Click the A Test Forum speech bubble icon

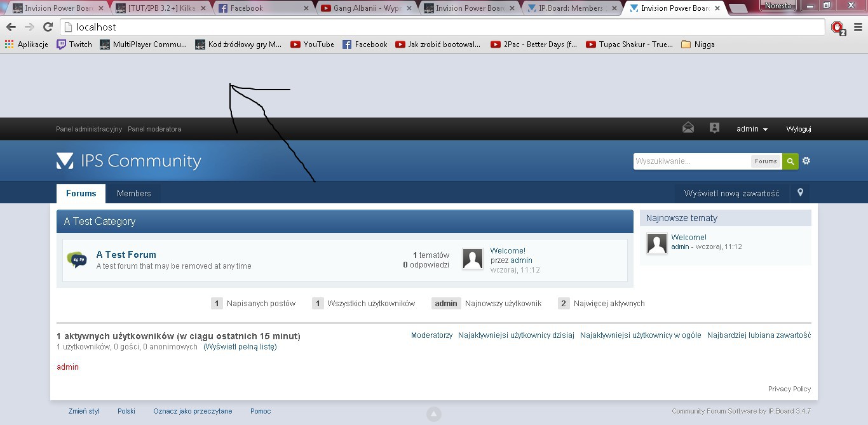point(77,259)
